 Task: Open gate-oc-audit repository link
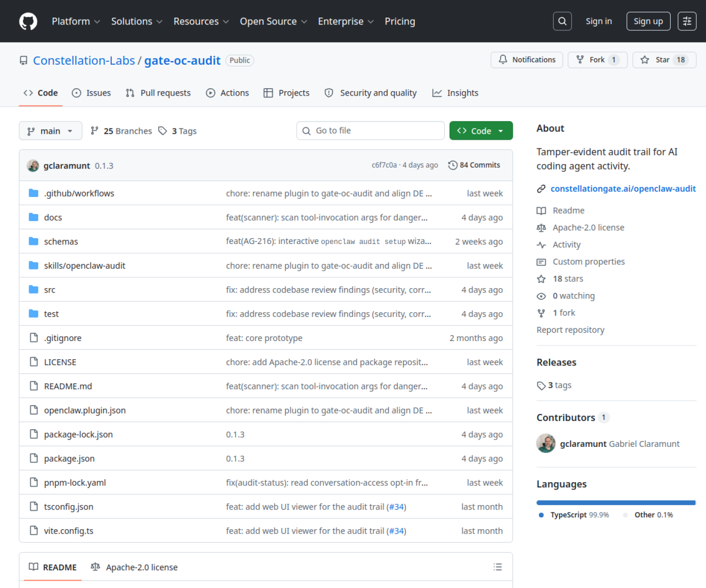(x=182, y=60)
